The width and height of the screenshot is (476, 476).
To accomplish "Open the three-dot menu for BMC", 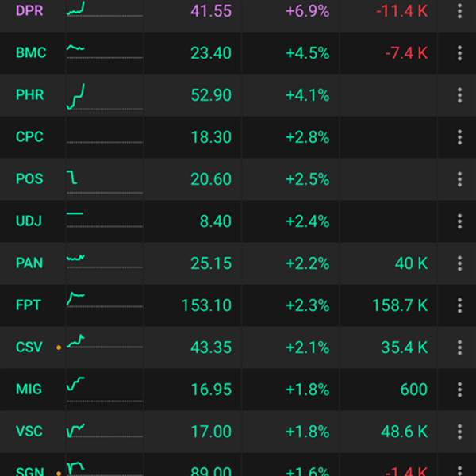I will coord(459,53).
